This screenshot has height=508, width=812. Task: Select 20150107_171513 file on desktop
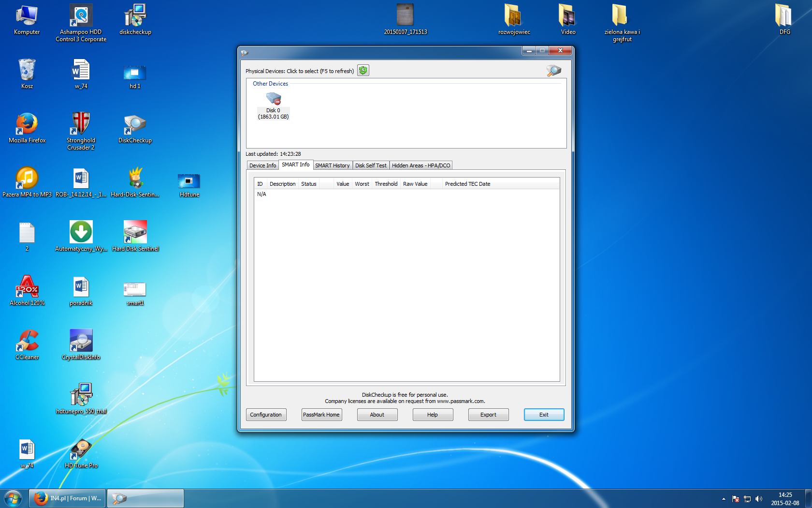(x=406, y=20)
